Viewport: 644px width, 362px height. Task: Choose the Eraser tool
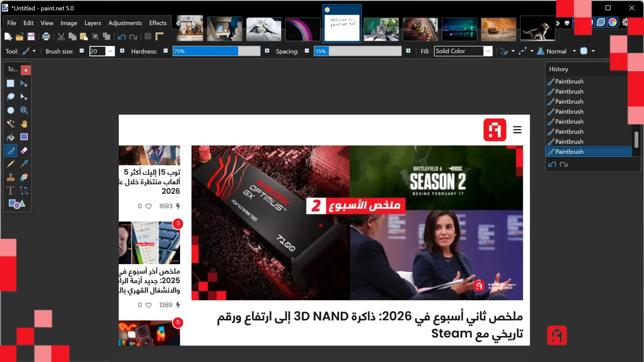coord(24,150)
